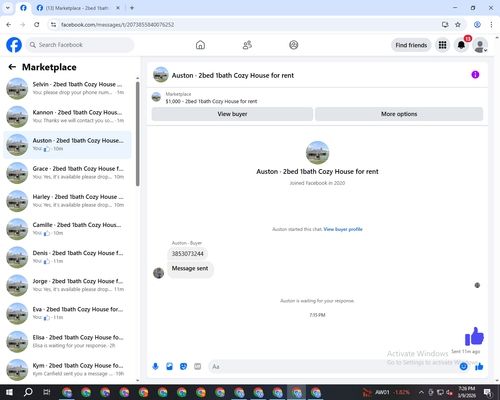Switch to the Marketplace - 2bed 1bath tab
Image resolution: width=500 pixels, height=400 pixels.
[x=77, y=8]
